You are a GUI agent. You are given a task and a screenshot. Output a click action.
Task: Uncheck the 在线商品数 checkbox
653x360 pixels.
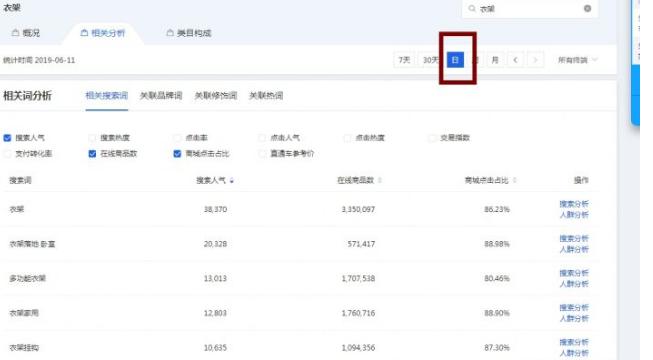(92, 154)
